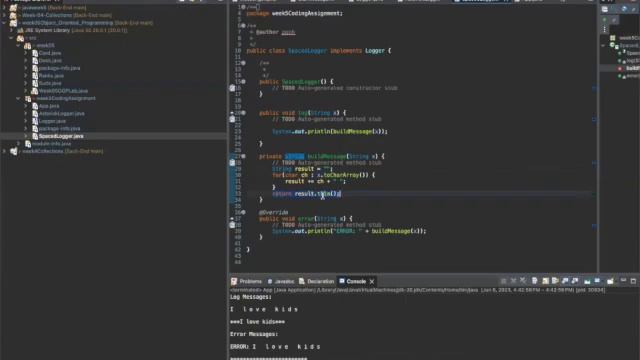The height and width of the screenshot is (360, 640).
Task: Select module-info.java in Package Explorer
Action: pos(51,144)
